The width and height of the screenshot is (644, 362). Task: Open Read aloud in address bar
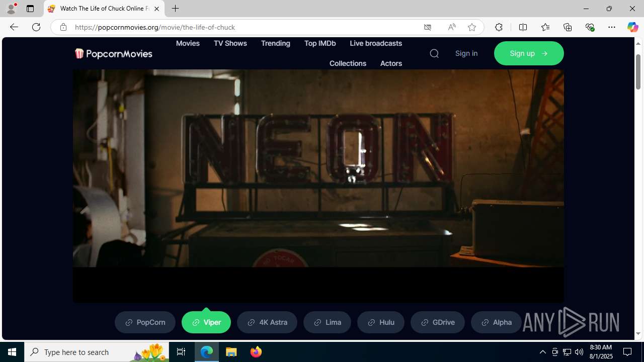pyautogui.click(x=451, y=27)
